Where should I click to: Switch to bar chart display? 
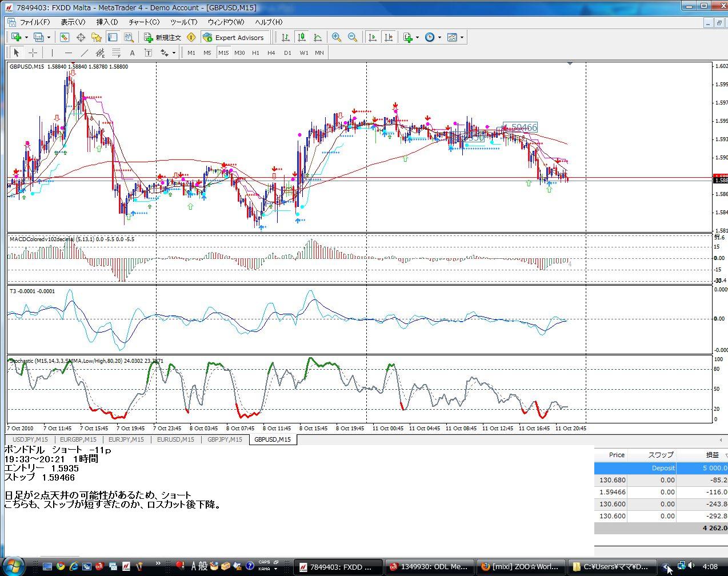(x=286, y=37)
